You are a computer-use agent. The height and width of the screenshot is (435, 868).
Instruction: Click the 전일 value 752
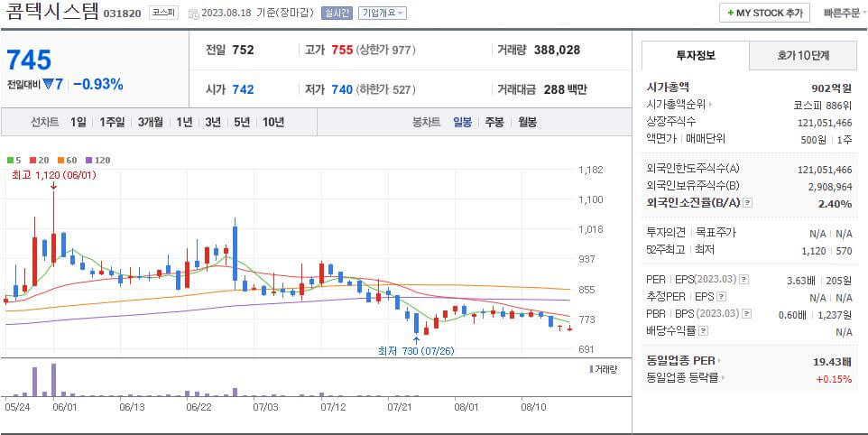(243, 50)
